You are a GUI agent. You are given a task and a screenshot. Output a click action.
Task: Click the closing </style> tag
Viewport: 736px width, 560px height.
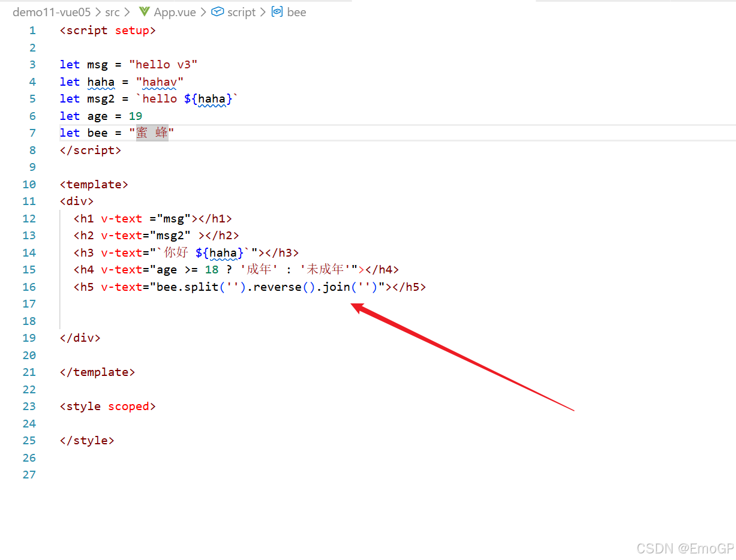(x=87, y=441)
